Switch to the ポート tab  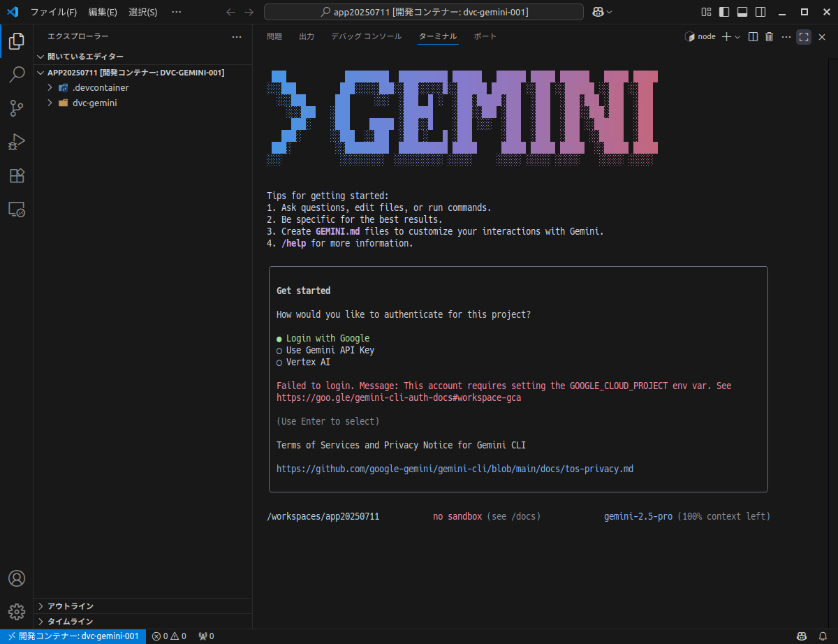click(x=485, y=36)
